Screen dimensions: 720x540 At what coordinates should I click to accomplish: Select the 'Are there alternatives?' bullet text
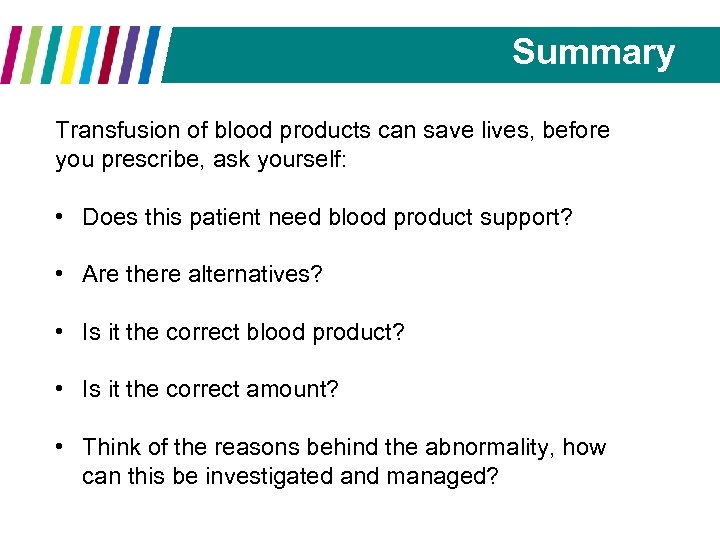tap(202, 274)
